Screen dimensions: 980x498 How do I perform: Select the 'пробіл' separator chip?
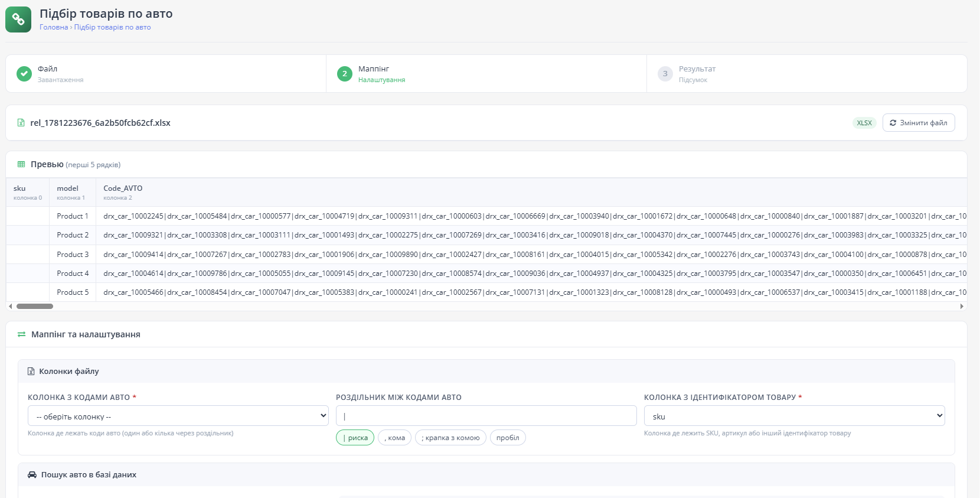click(x=508, y=438)
